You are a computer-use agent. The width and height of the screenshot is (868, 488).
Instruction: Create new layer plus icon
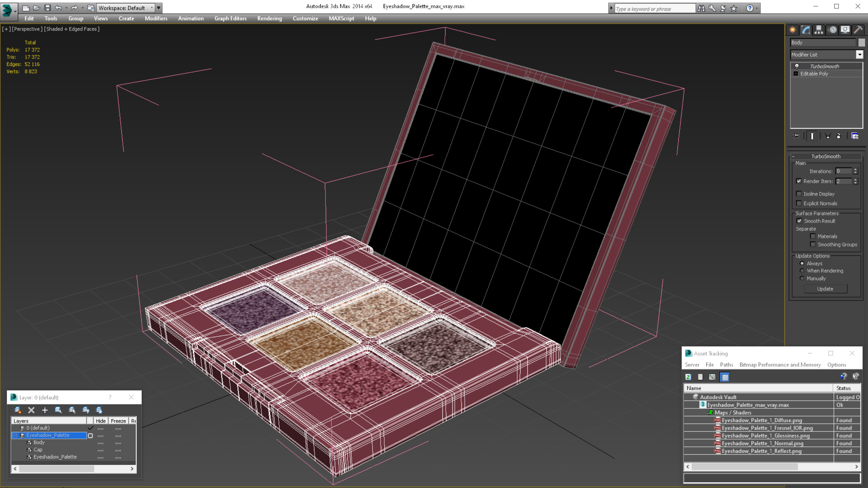pos(45,410)
